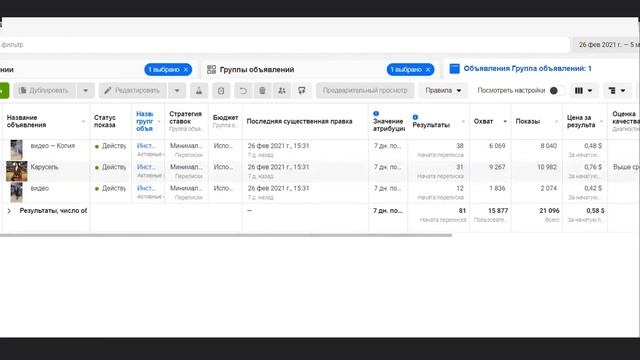The width and height of the screenshot is (640, 360).
Task: Click impressions value 10 982
Action: (x=547, y=167)
